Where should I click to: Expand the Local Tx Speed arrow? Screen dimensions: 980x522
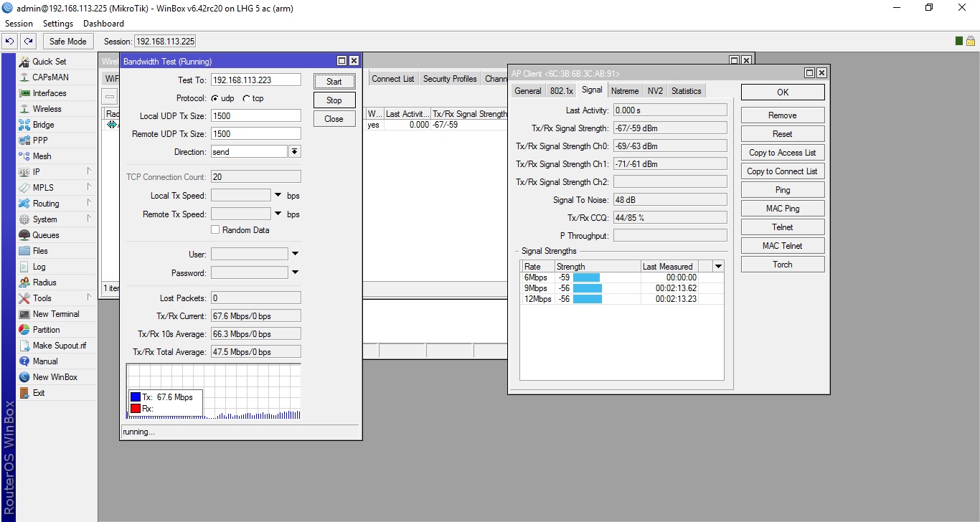point(278,196)
